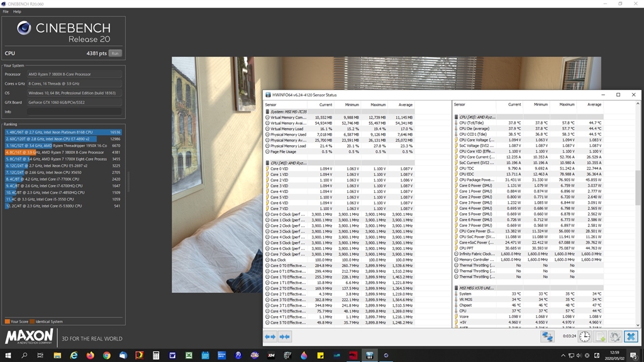Open the Help menu in Cinebench
The height and width of the screenshot is (362, 644).
17,11
